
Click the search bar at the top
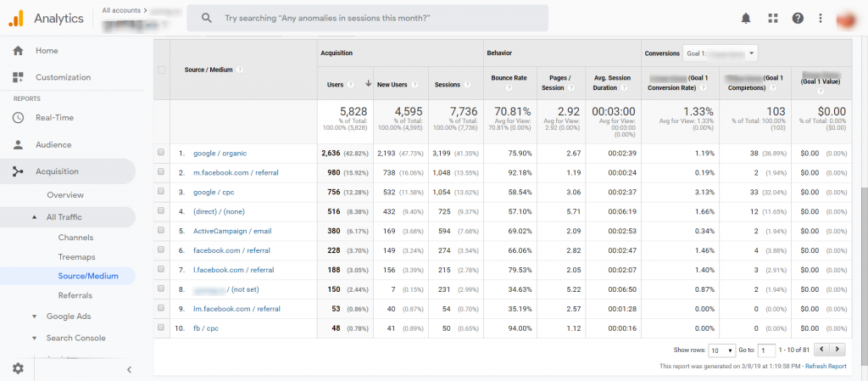tap(367, 18)
